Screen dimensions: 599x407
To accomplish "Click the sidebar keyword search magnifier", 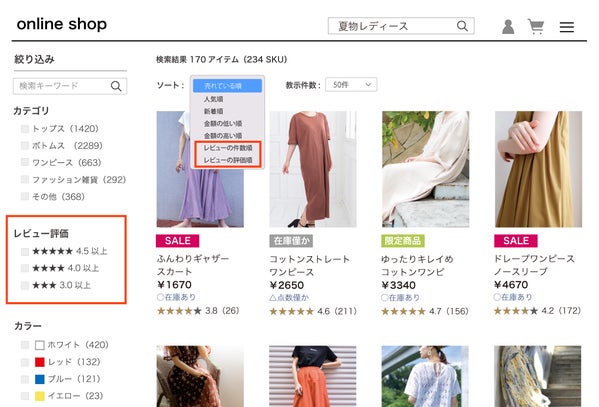I will (x=116, y=86).
